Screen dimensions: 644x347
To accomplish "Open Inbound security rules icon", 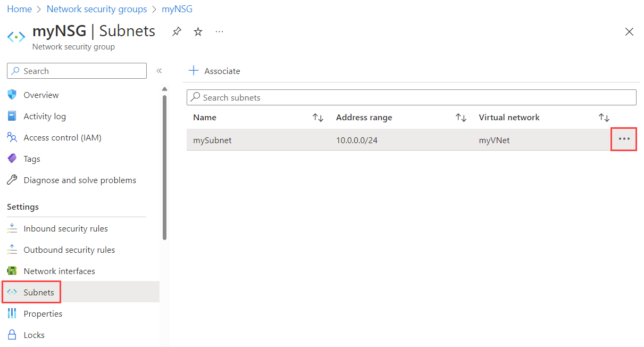I will point(12,228).
